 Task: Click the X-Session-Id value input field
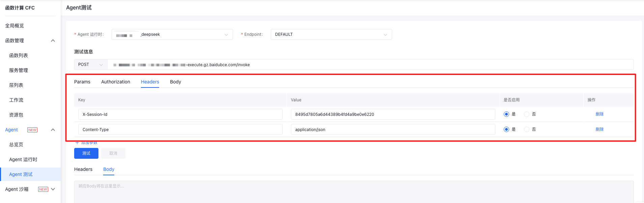pyautogui.click(x=393, y=114)
